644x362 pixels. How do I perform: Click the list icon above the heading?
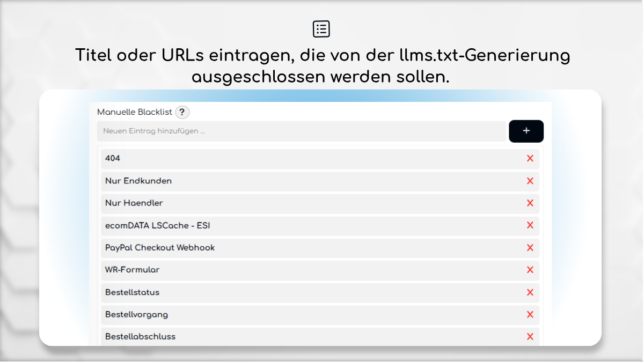[x=321, y=29]
